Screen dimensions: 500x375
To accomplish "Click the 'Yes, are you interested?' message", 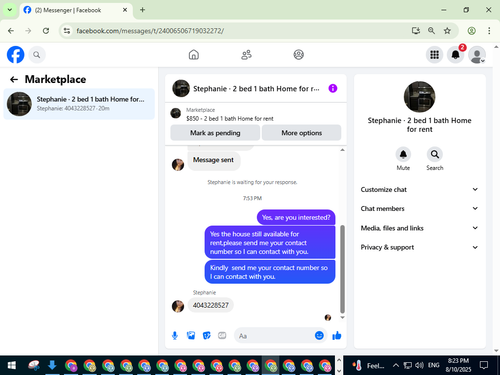I will (296, 217).
